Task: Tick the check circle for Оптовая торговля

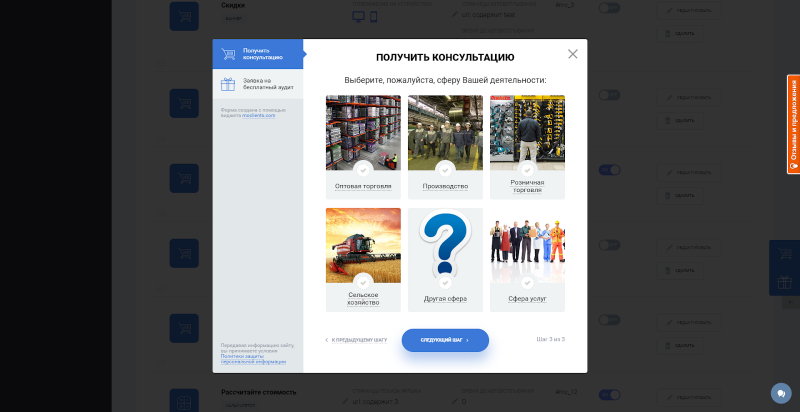Action: pyautogui.click(x=363, y=169)
